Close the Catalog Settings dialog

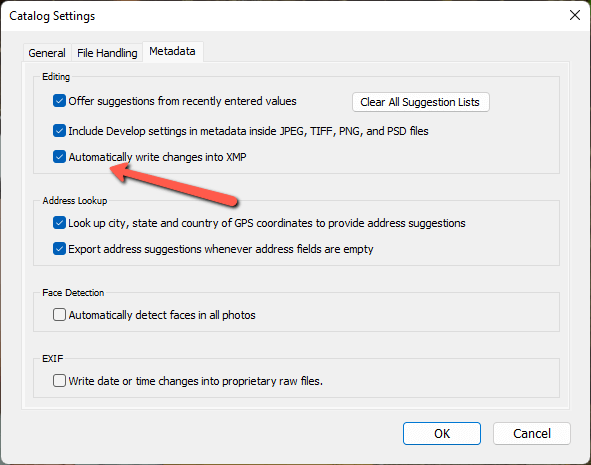click(x=575, y=15)
